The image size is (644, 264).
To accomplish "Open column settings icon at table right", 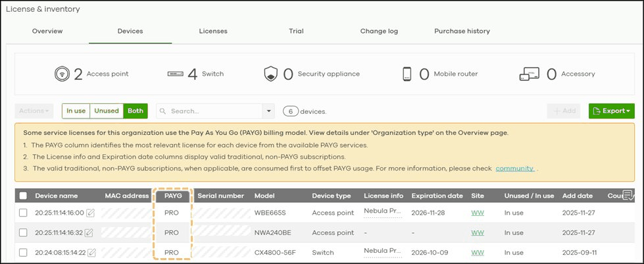I will click(x=628, y=195).
